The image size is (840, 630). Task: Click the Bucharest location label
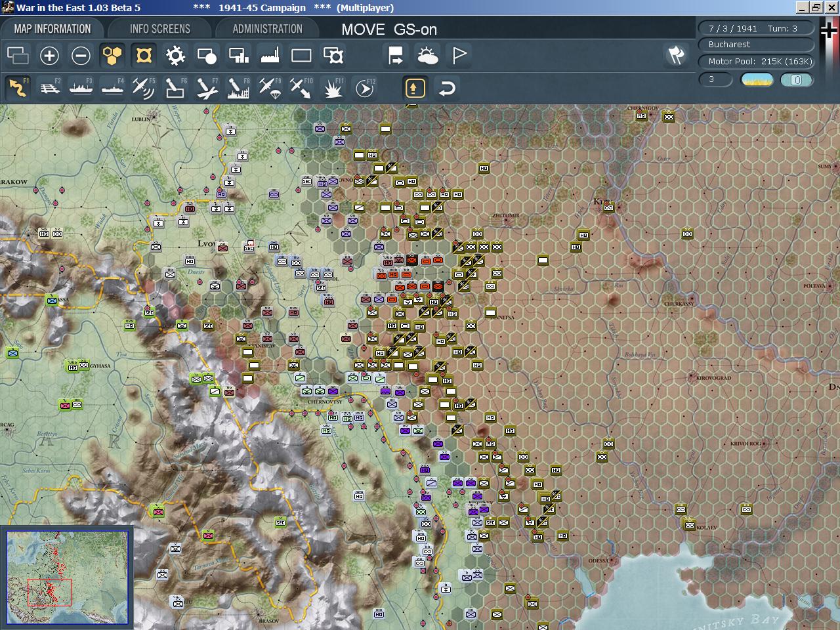756,45
